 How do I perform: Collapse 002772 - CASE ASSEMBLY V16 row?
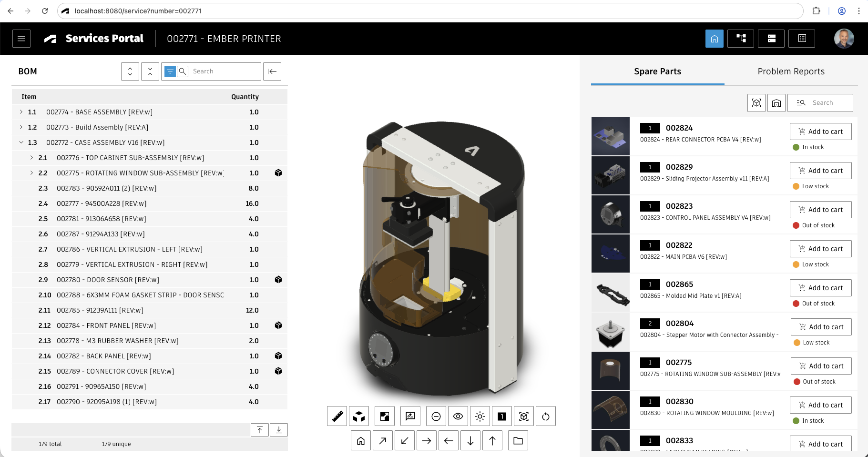(21, 142)
